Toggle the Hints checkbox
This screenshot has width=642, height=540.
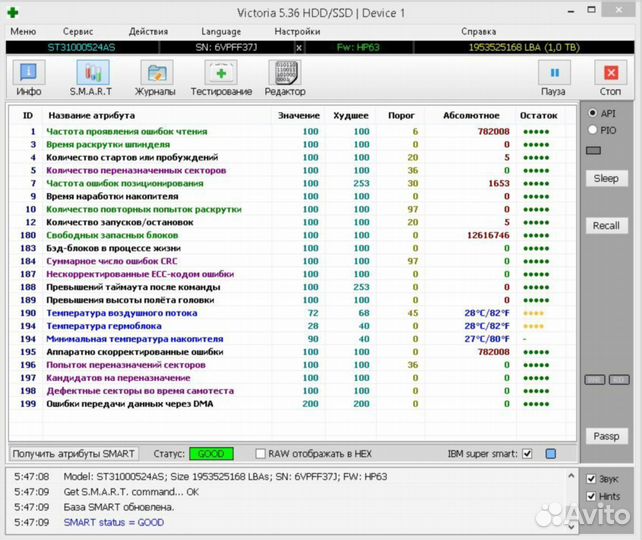pos(591,496)
